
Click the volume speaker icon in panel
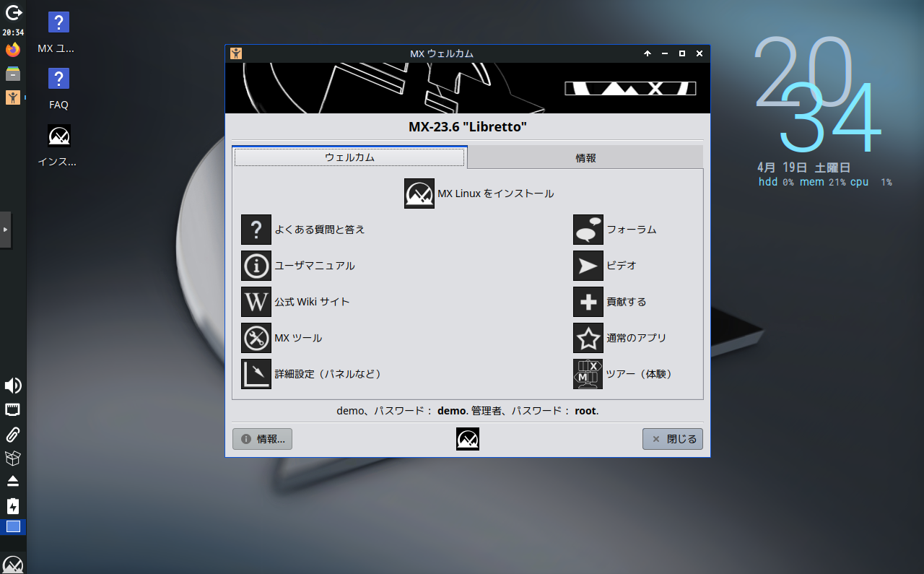click(13, 386)
